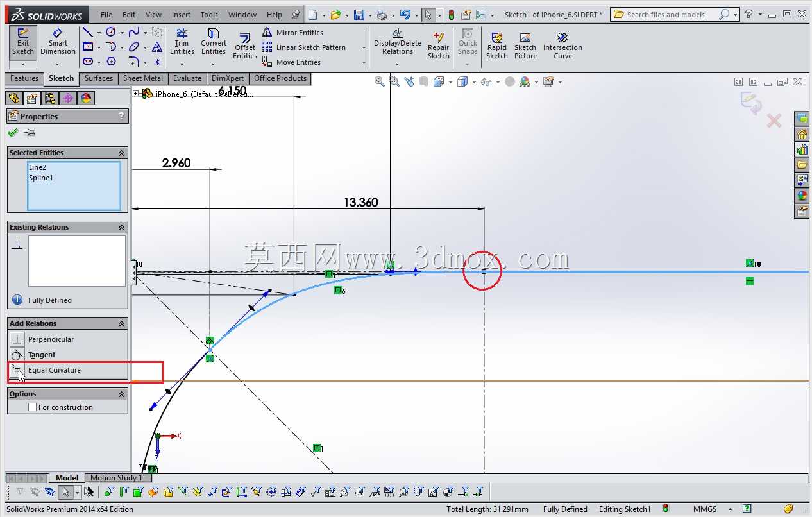This screenshot has width=812, height=517.
Task: Open Display/Delete Relations
Action: pos(398,42)
